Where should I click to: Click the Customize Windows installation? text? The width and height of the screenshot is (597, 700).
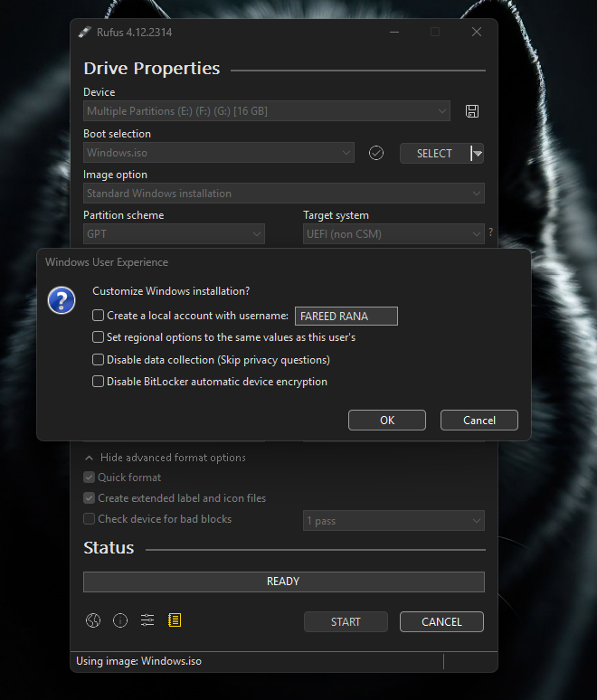[171, 291]
